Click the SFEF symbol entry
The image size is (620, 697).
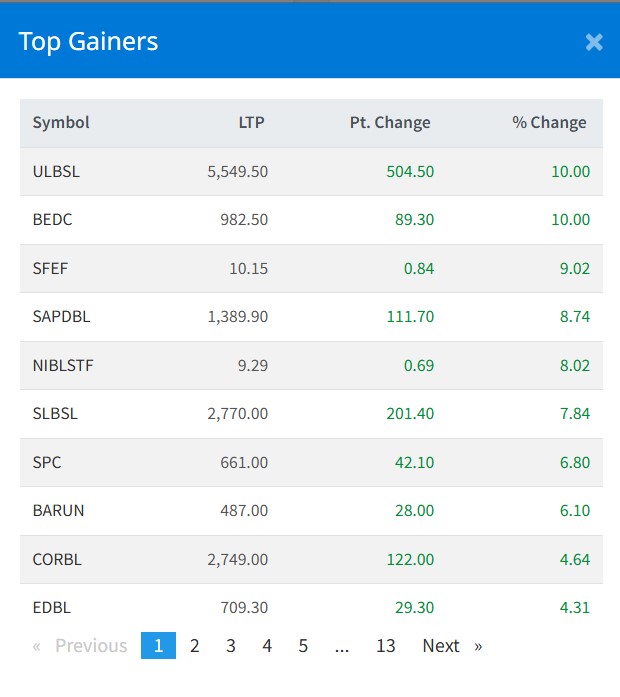(x=50, y=268)
